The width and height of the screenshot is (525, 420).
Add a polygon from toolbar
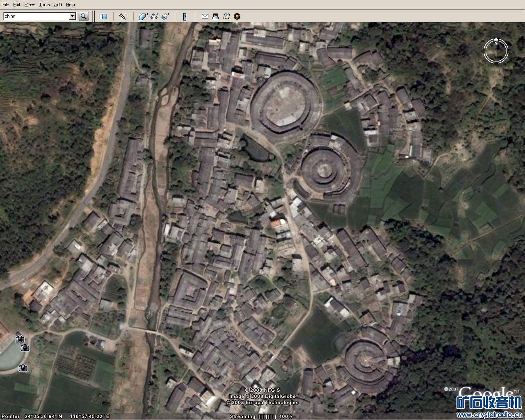click(x=143, y=16)
